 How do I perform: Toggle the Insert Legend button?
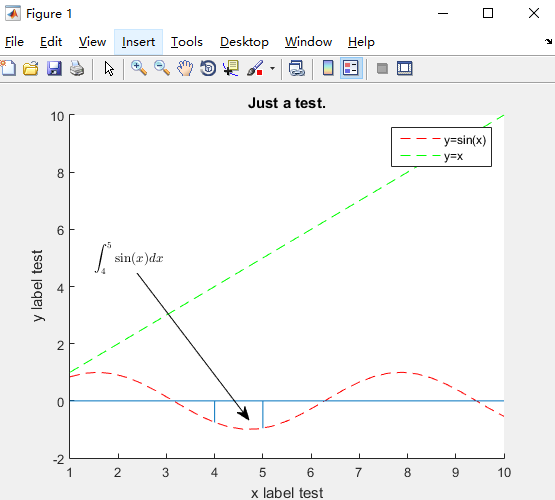pos(351,68)
